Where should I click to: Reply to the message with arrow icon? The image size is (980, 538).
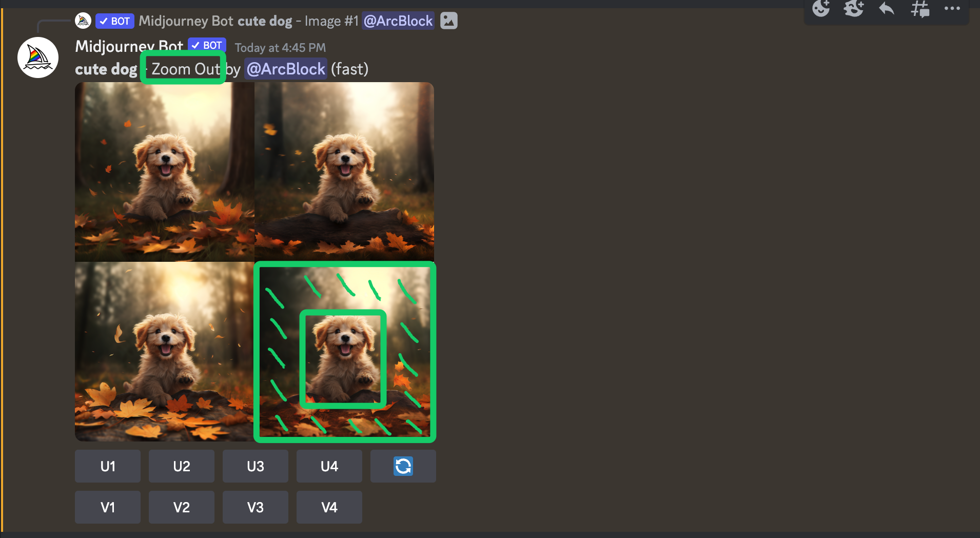(887, 8)
